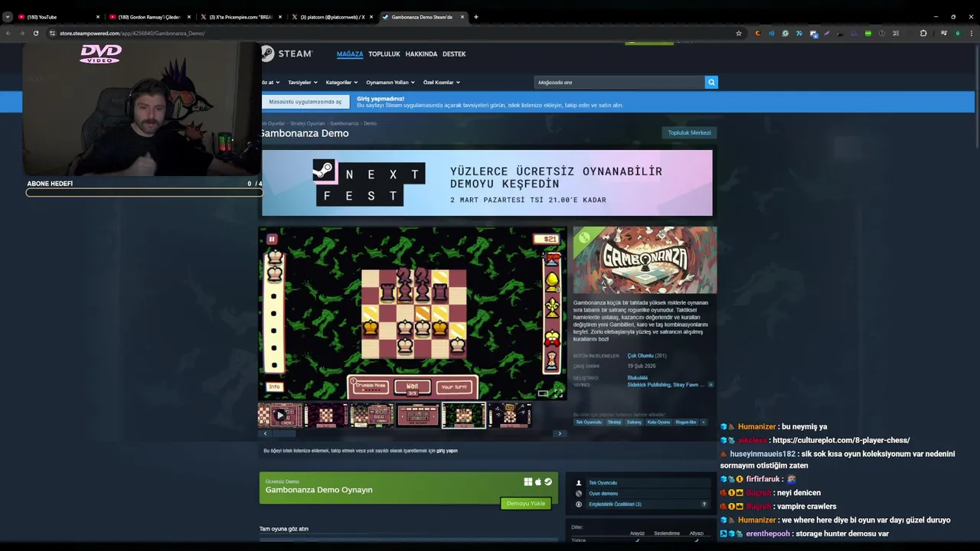Screen dimensions: 980x551
Task: Select the green-background screenshot thumbnail
Action: (x=464, y=416)
